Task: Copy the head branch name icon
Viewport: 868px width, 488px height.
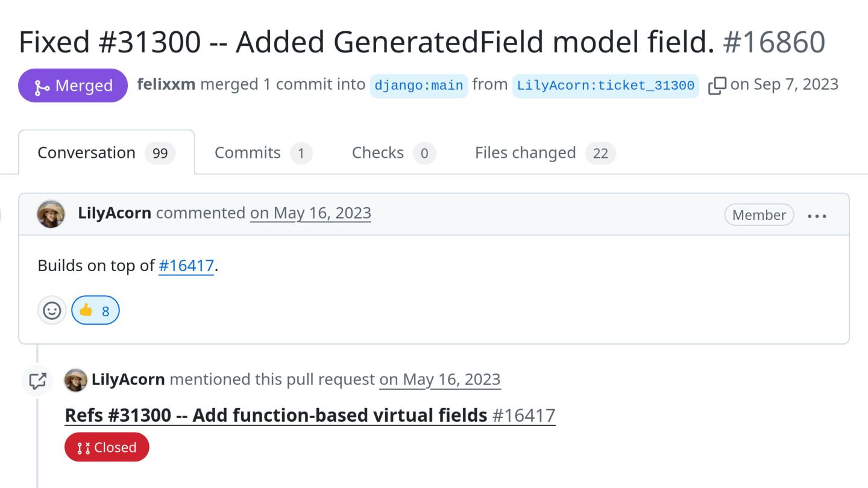Action: (x=717, y=86)
